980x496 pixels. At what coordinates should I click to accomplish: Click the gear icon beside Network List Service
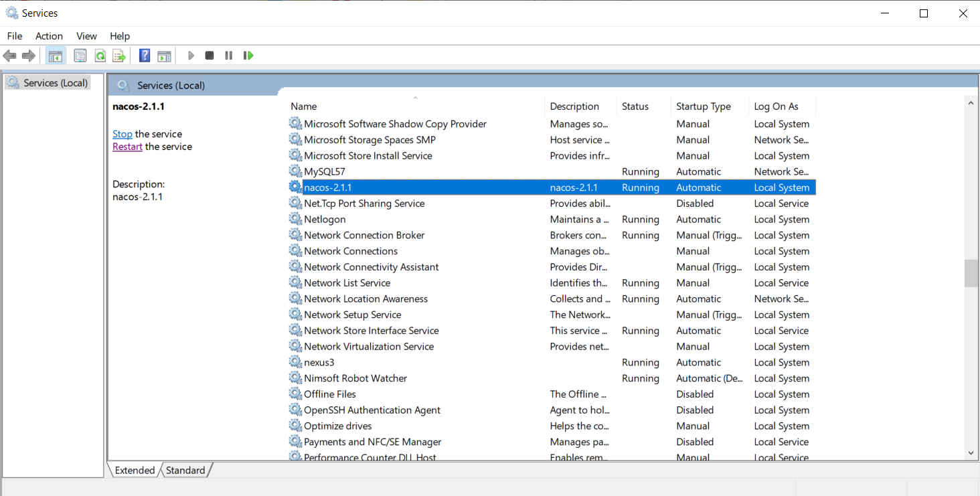tap(295, 282)
